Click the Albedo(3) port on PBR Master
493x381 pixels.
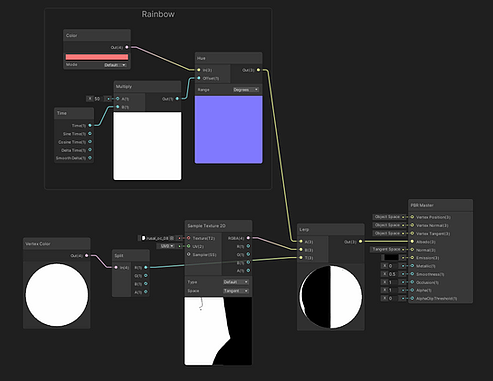[412, 242]
